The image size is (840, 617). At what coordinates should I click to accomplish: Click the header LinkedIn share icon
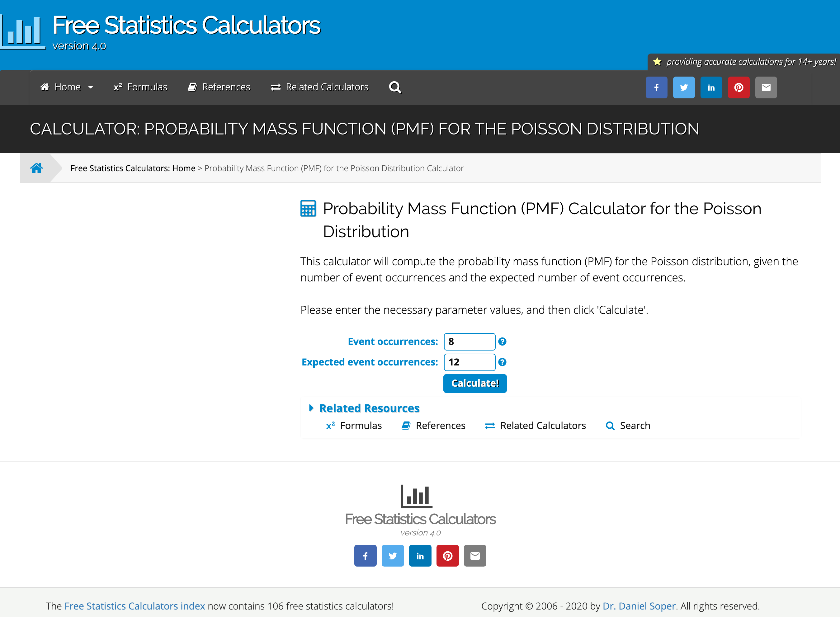[711, 87]
